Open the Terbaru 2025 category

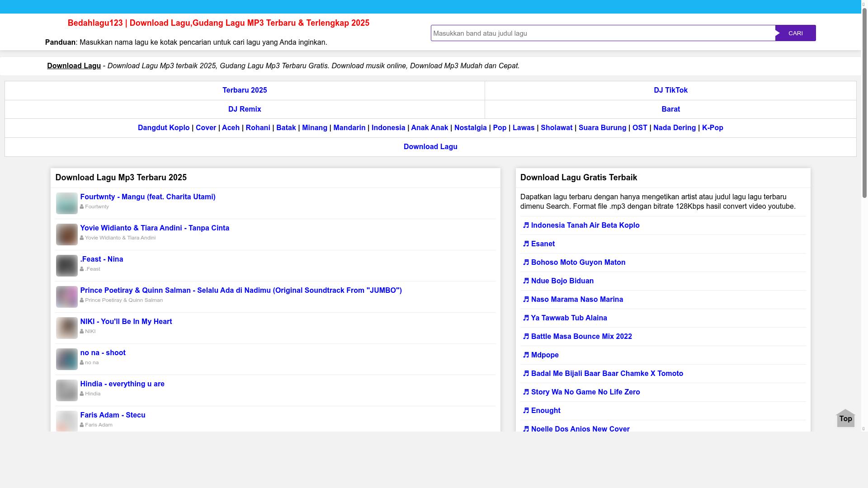tap(245, 90)
